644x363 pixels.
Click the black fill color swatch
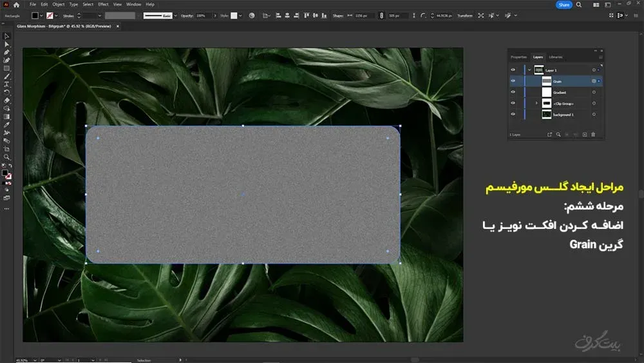[35, 15]
